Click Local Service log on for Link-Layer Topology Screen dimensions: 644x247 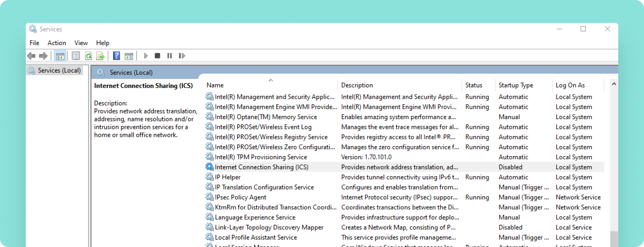(x=574, y=227)
